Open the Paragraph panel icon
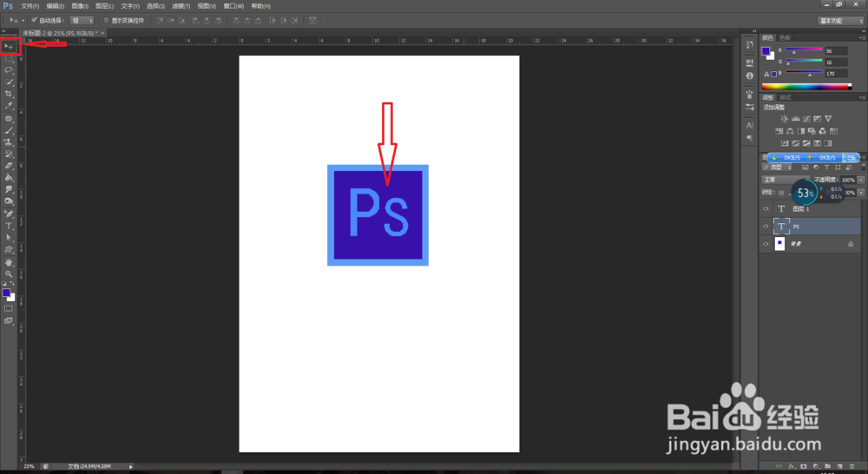The width and height of the screenshot is (868, 474). pos(750,138)
